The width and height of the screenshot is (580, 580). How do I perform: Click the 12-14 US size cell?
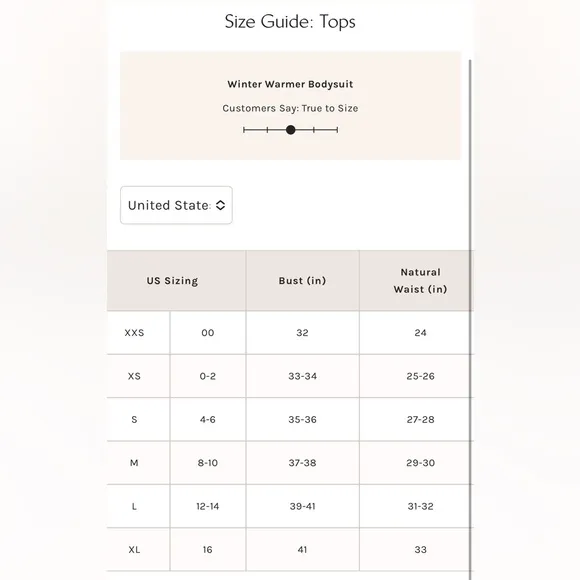click(208, 506)
